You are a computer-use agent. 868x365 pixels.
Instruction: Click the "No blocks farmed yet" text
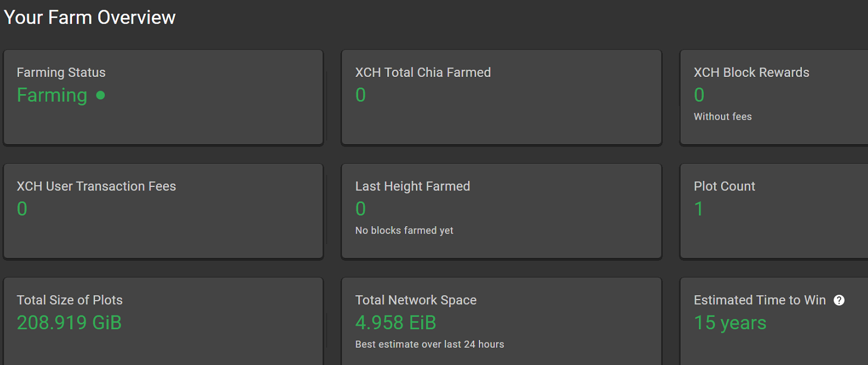[x=404, y=230]
